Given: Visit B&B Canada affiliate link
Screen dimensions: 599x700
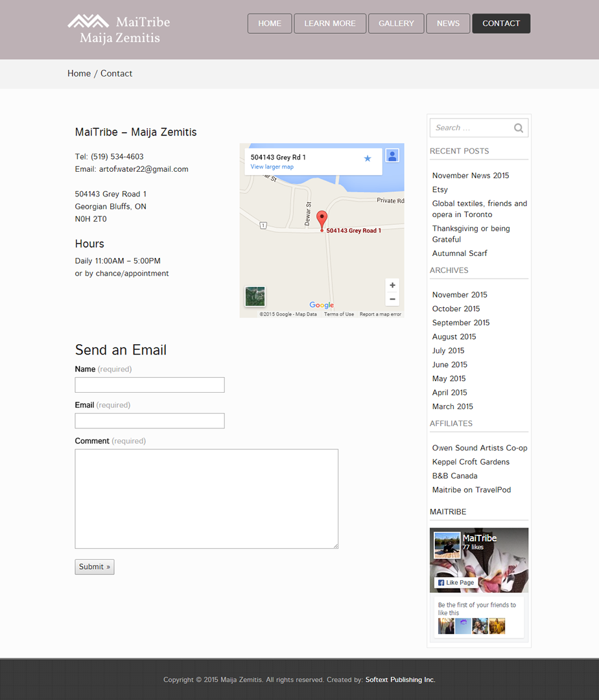Looking at the screenshot, I should (x=454, y=476).
